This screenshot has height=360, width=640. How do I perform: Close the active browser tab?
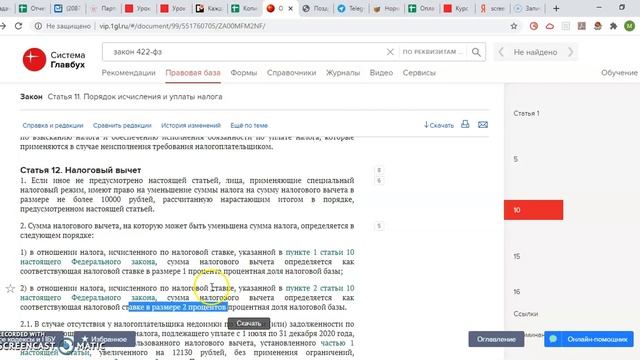click(x=291, y=8)
